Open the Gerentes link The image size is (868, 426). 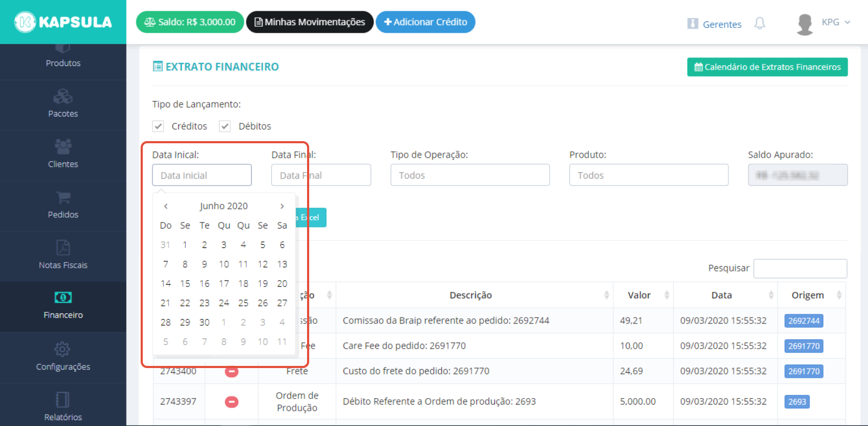pos(714,24)
